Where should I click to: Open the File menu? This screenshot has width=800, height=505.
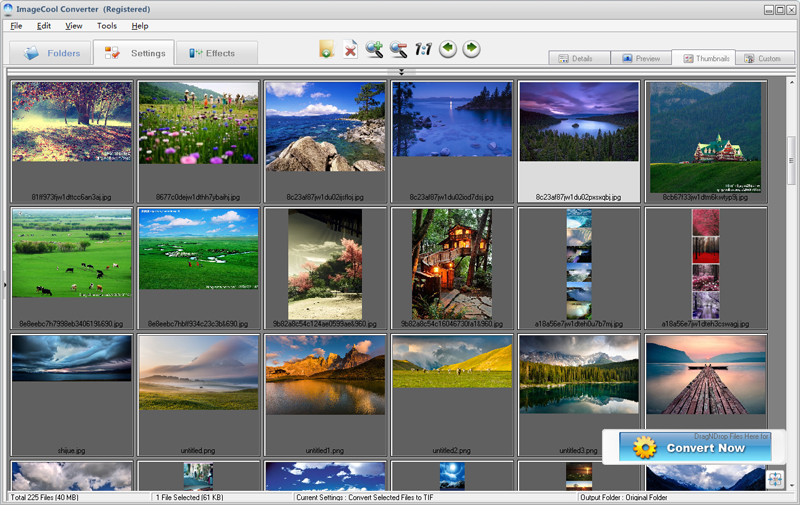tap(16, 26)
